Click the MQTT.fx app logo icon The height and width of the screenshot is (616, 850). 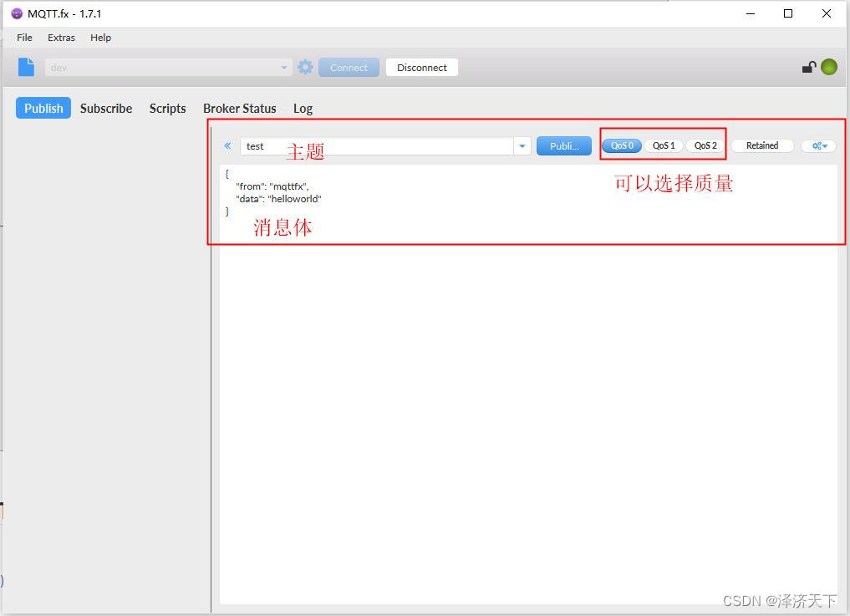[x=17, y=13]
